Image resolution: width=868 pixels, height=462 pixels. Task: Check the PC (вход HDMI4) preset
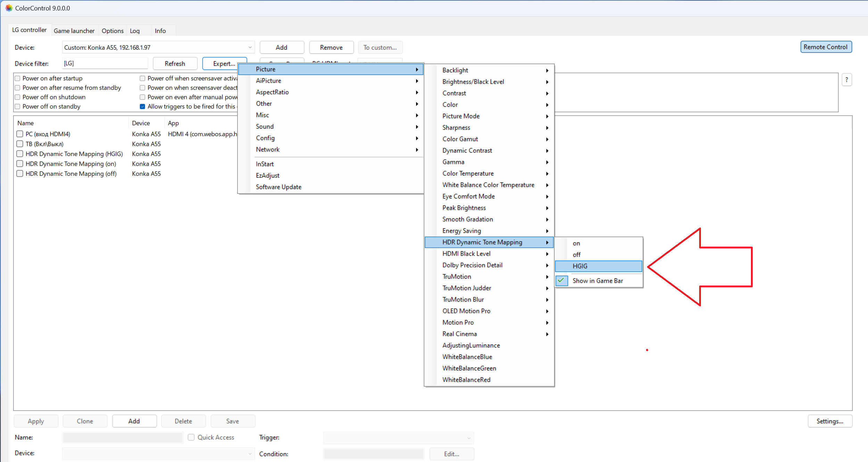(20, 134)
